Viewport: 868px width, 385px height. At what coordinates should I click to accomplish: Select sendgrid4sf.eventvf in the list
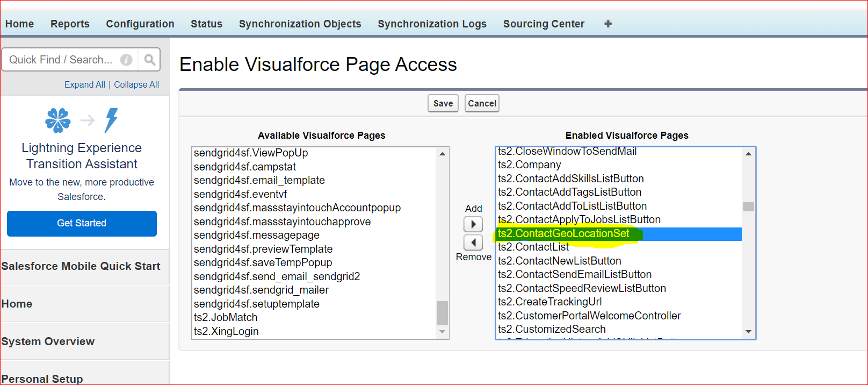coord(314,194)
